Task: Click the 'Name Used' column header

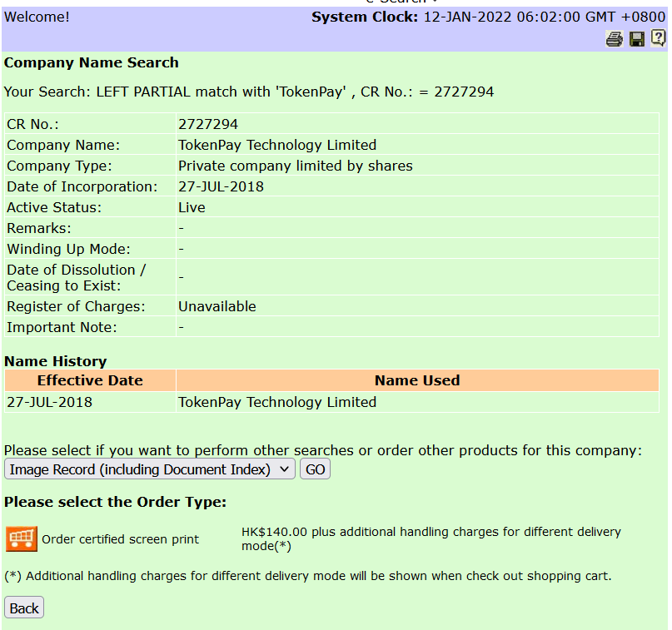Action: tap(417, 380)
